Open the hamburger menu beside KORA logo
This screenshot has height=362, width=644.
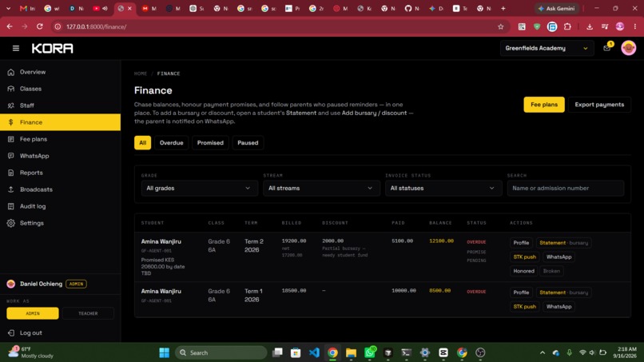pos(16,49)
